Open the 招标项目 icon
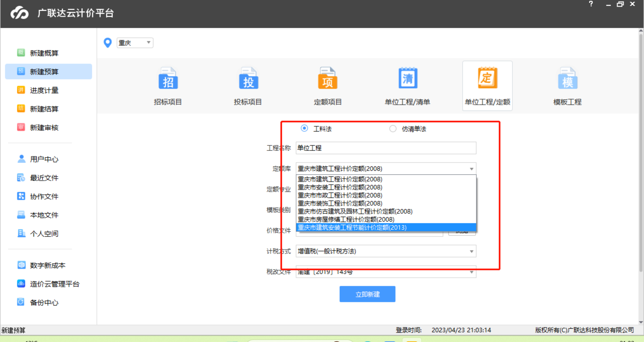Screen dimensions: 644x342 168,78
